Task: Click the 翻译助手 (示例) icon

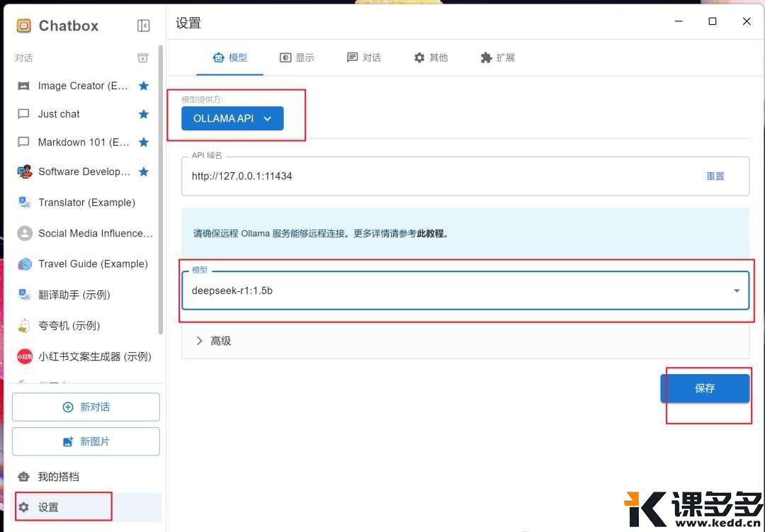Action: click(24, 295)
